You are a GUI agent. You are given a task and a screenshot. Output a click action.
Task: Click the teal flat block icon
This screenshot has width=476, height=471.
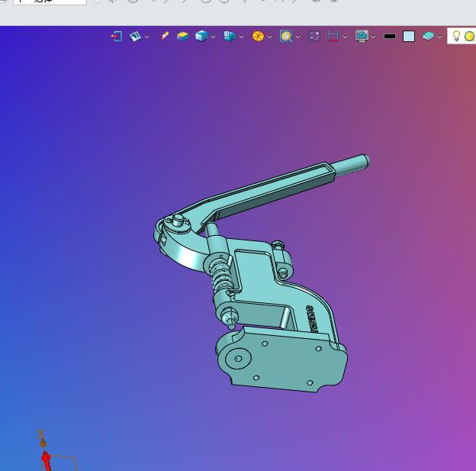pos(428,37)
